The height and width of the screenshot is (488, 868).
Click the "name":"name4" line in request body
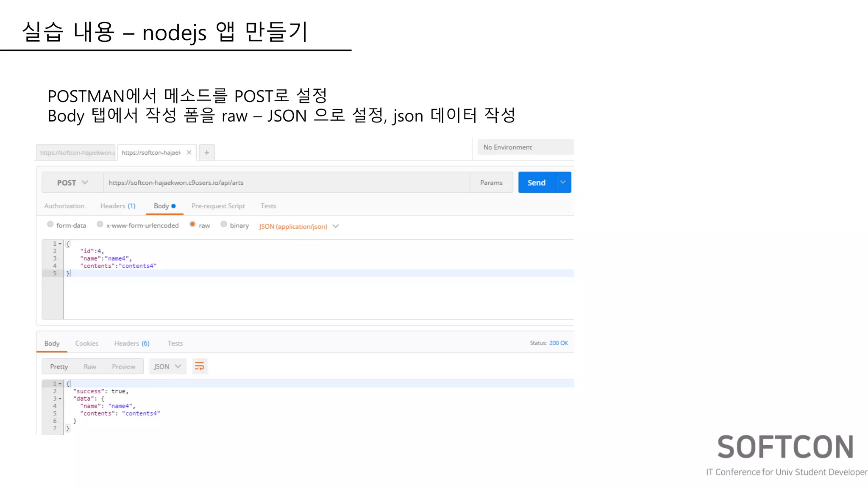[x=106, y=258]
